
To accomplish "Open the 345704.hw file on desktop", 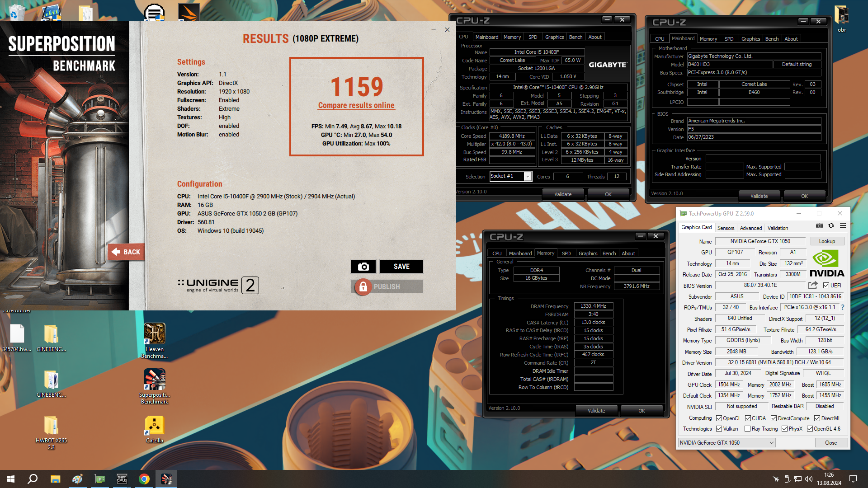I will (17, 338).
